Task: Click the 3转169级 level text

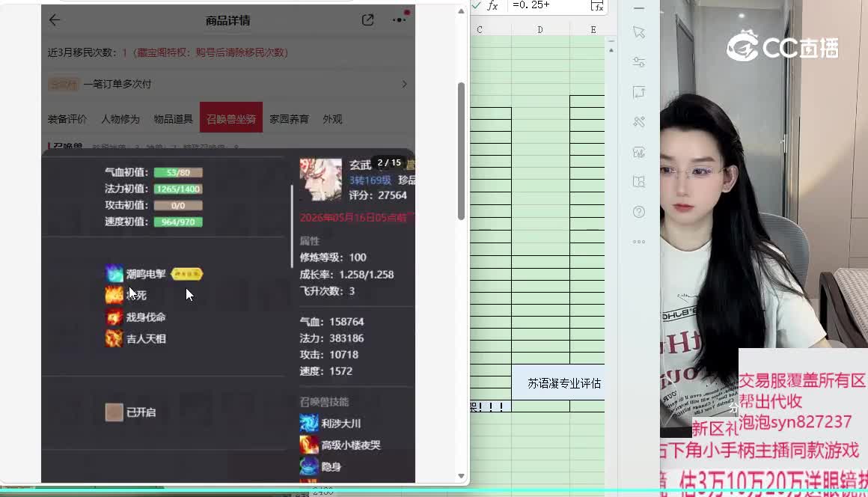Action: click(x=370, y=180)
